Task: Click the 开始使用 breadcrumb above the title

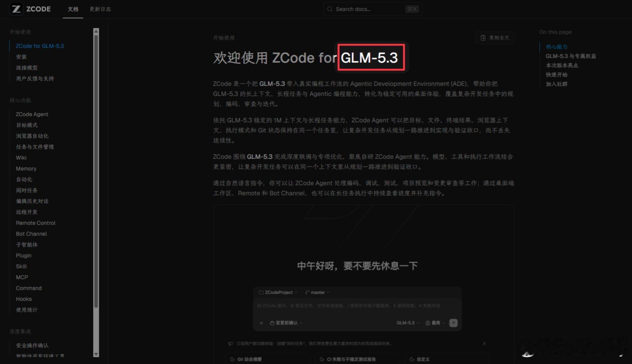Action: (224, 38)
